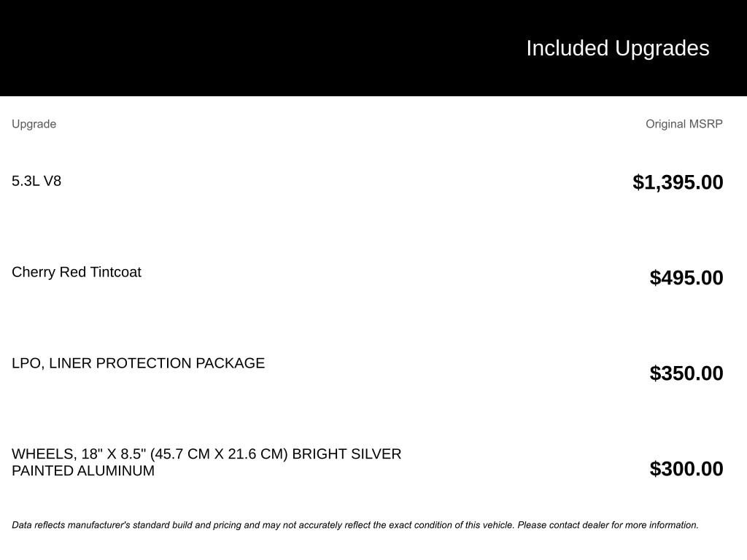Click the data disclaimer footnote
747x560 pixels.
pyautogui.click(x=355, y=525)
